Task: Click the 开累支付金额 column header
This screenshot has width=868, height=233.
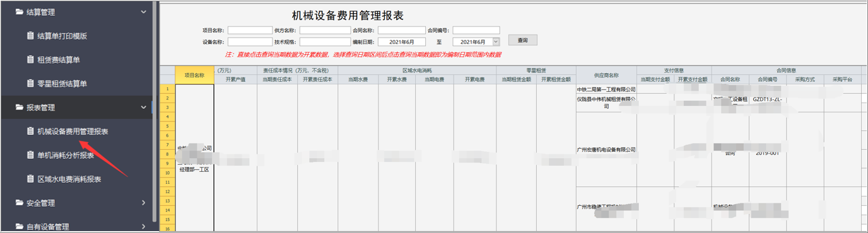Action: pos(693,79)
